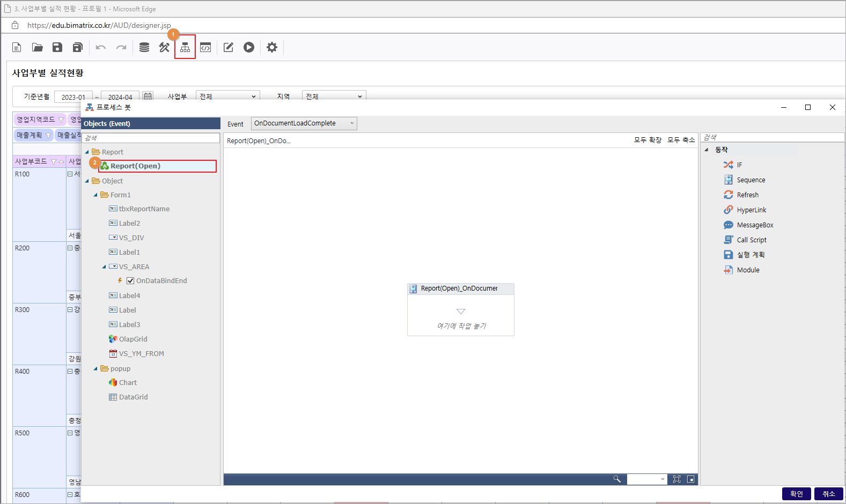Redo the last undone action
Viewport: 846px width, 504px height.
pyautogui.click(x=121, y=47)
